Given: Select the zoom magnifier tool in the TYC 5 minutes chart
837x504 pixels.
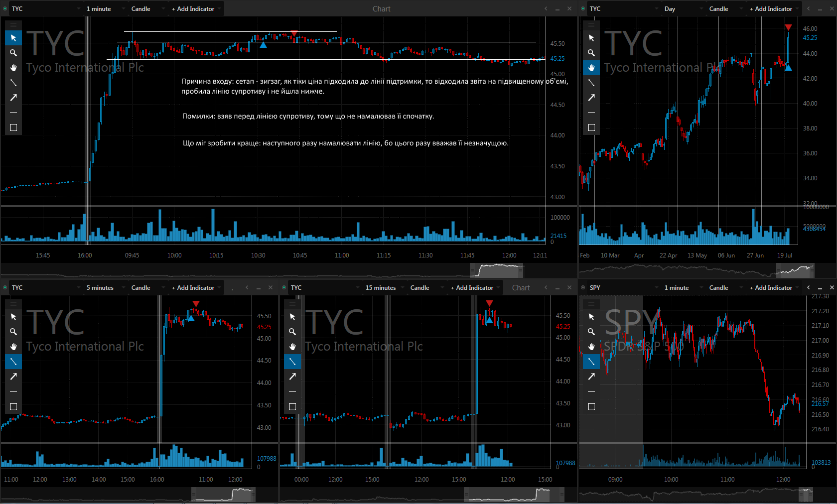Looking at the screenshot, I should click(x=13, y=332).
